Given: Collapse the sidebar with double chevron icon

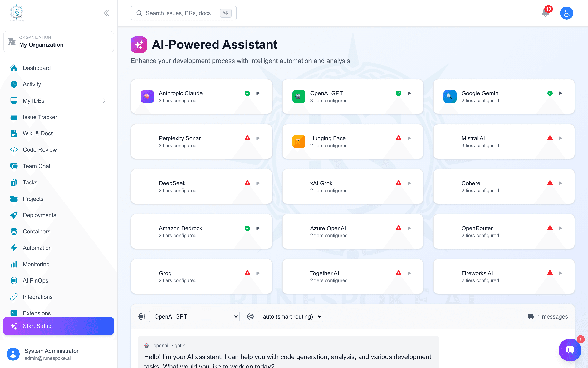Looking at the screenshot, I should [106, 13].
